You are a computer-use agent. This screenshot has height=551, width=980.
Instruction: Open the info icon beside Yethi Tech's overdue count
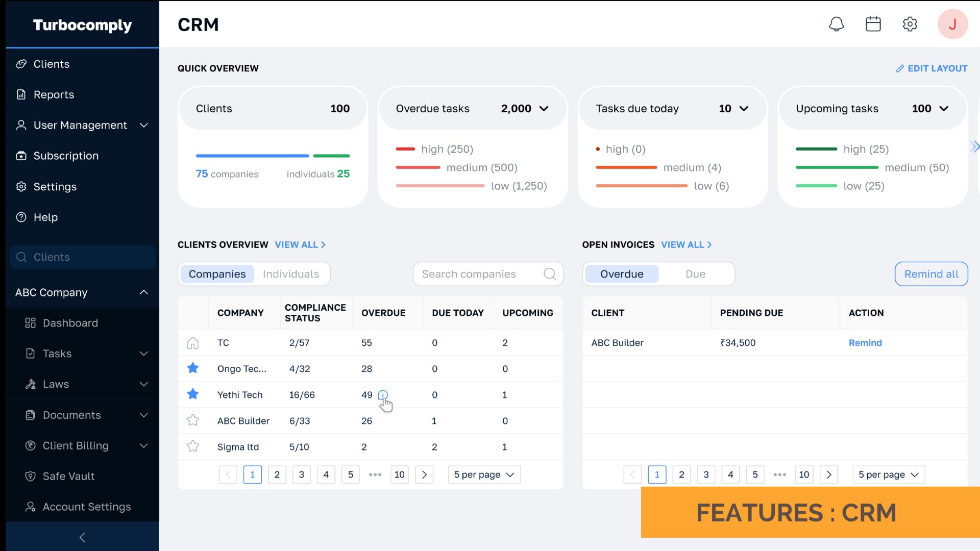point(383,395)
